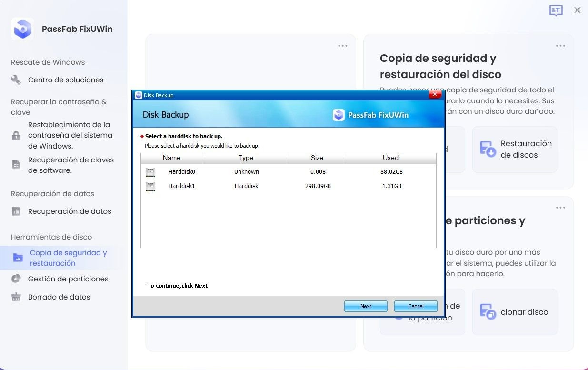Select the Centro de soluciones wrench icon
The width and height of the screenshot is (588, 370).
click(16, 80)
